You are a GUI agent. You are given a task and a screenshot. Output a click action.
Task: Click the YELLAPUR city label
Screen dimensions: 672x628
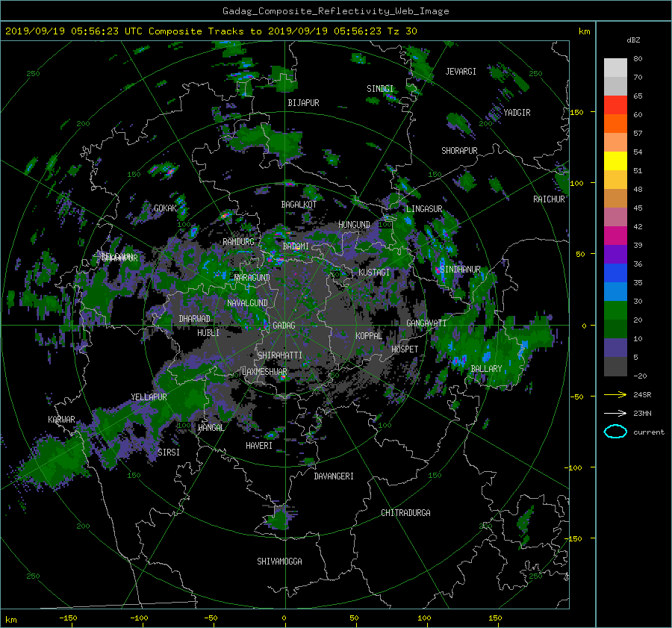(149, 397)
